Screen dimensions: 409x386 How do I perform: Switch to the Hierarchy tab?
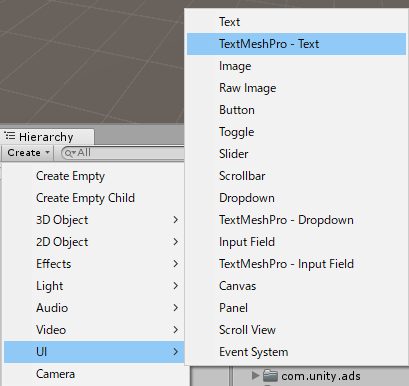(x=47, y=137)
